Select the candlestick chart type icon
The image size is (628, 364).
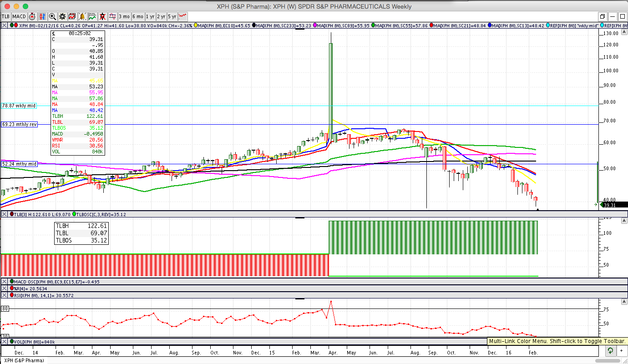(x=42, y=16)
